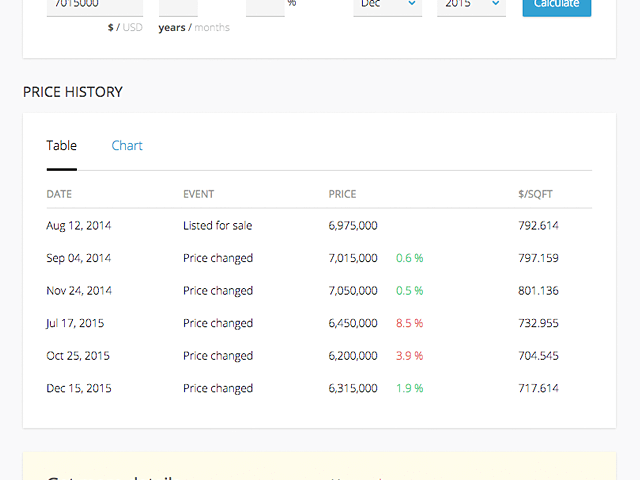Click the Jul 17, 2015 date
The image size is (640, 480).
tap(75, 323)
